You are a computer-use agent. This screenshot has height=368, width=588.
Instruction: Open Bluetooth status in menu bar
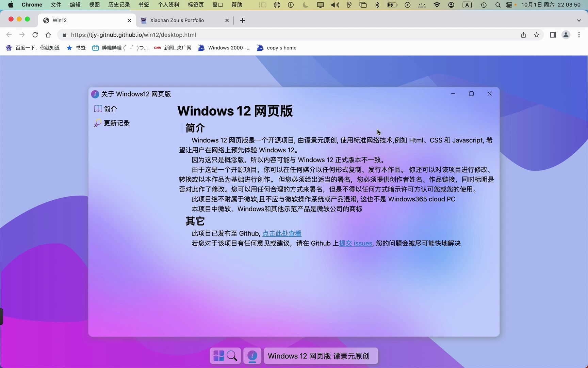click(x=377, y=5)
